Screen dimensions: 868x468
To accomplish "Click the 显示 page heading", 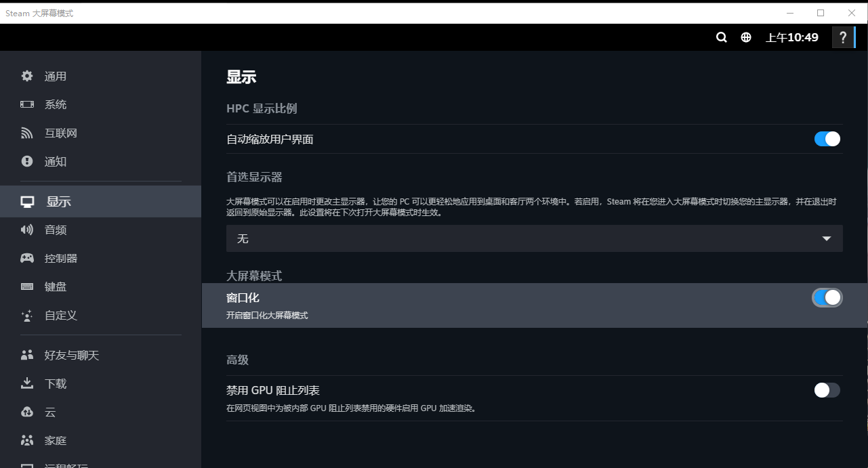I will tap(241, 77).
